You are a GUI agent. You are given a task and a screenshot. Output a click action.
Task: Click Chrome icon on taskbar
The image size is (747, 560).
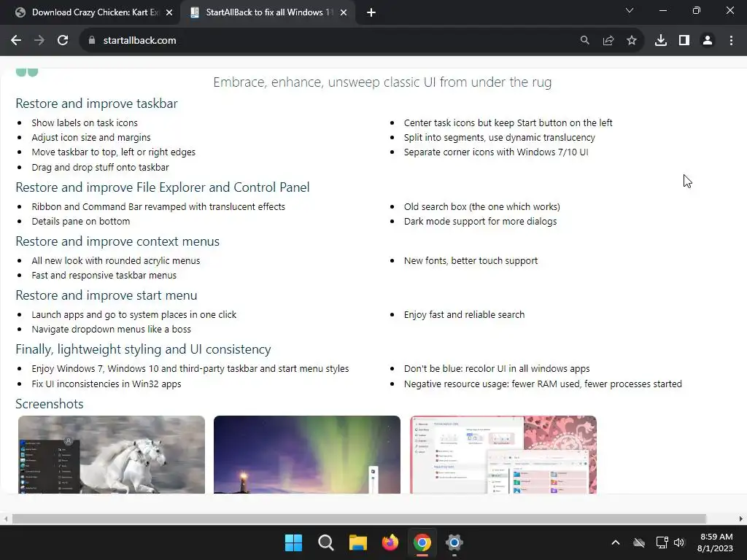(422, 542)
